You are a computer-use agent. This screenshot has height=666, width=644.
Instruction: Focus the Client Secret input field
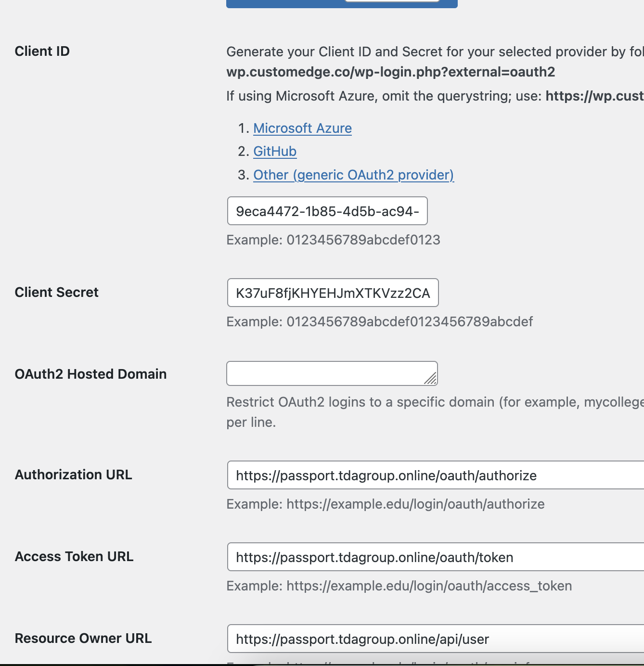tap(333, 293)
